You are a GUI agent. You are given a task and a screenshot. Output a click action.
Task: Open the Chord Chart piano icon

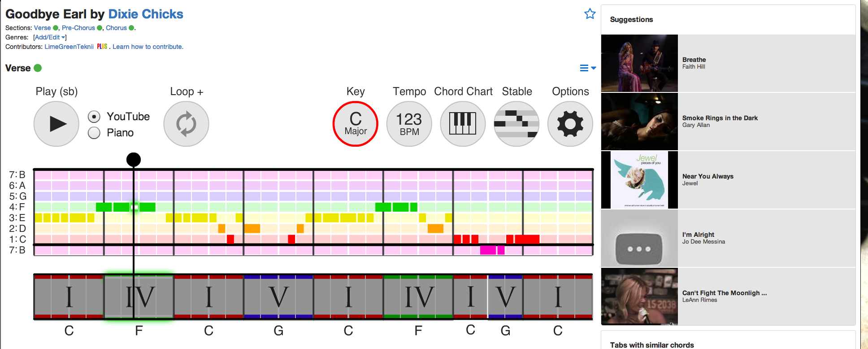click(463, 124)
